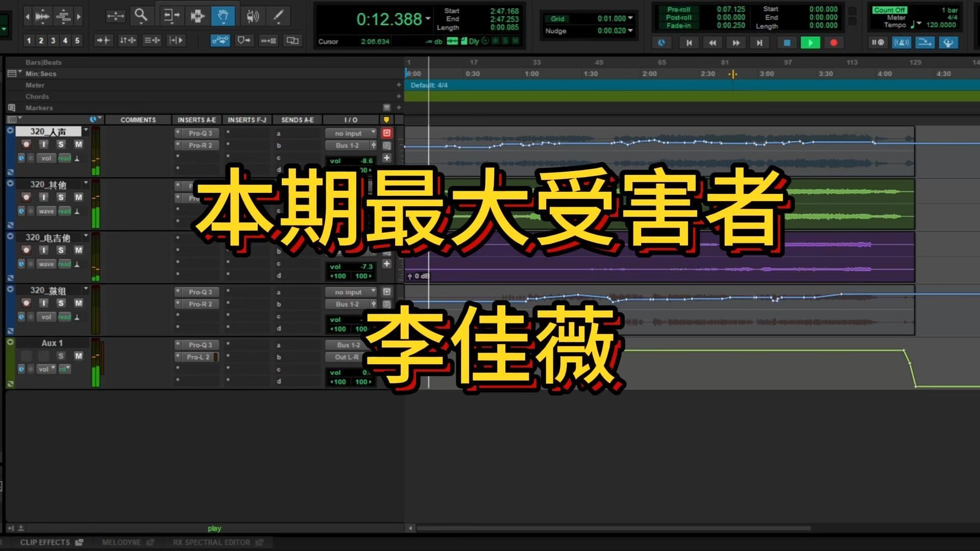Open the CLIP EFFECTS tab
Screen dimensions: 980x551
51,542
